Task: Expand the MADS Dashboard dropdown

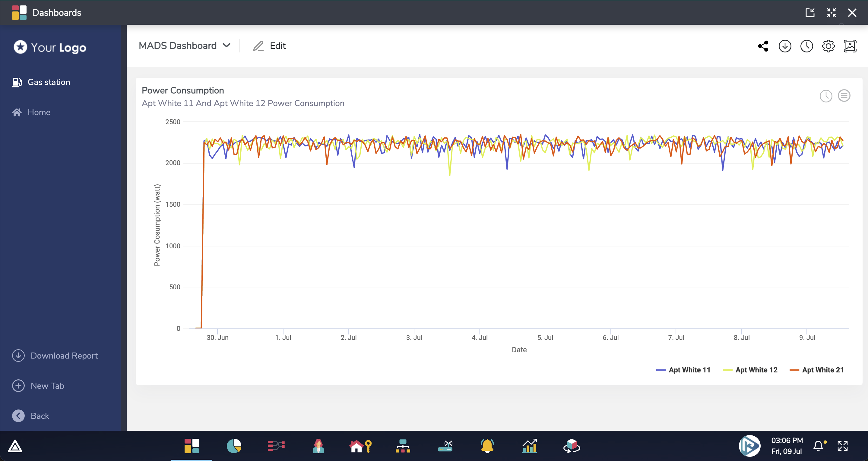Action: pos(227,45)
